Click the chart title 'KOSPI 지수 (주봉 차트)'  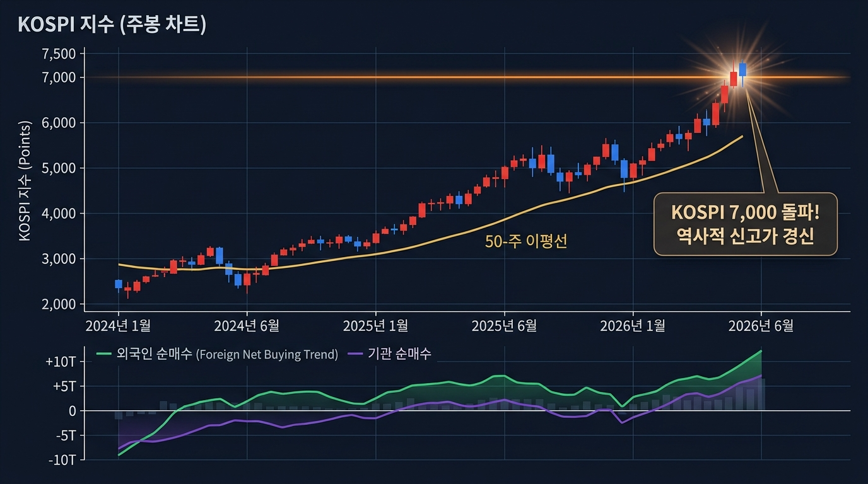tap(112, 25)
